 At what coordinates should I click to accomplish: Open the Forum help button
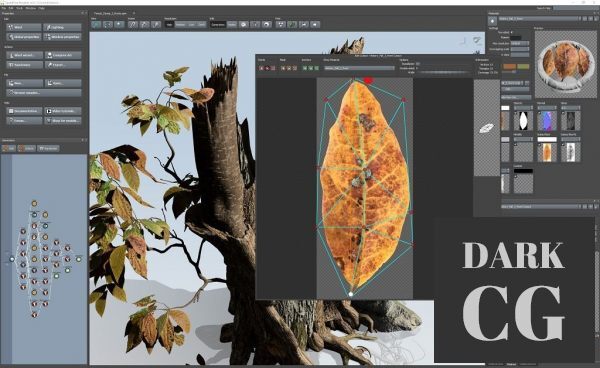point(24,120)
